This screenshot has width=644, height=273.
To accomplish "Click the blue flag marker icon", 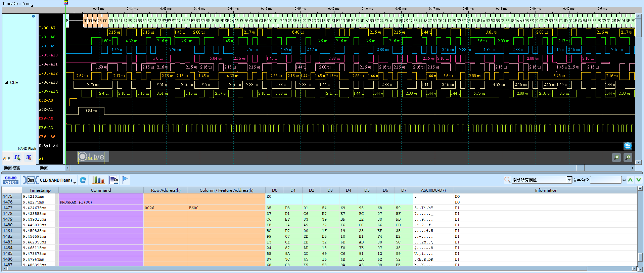I will pyautogui.click(x=125, y=180).
